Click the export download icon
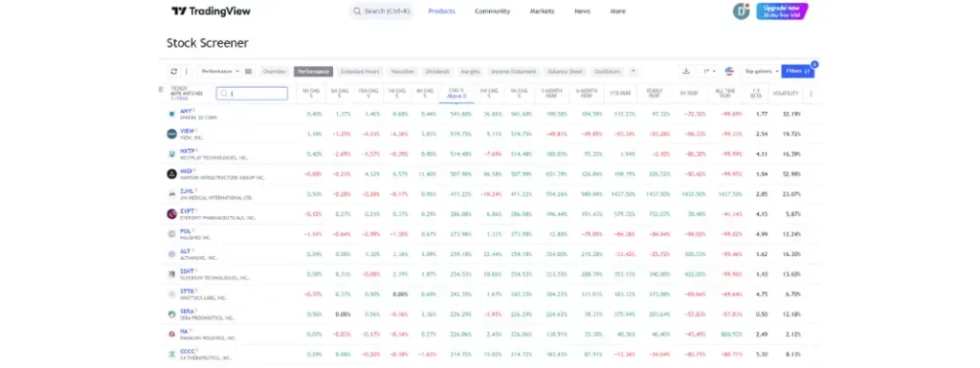The height and width of the screenshot is (368, 980). tap(686, 71)
